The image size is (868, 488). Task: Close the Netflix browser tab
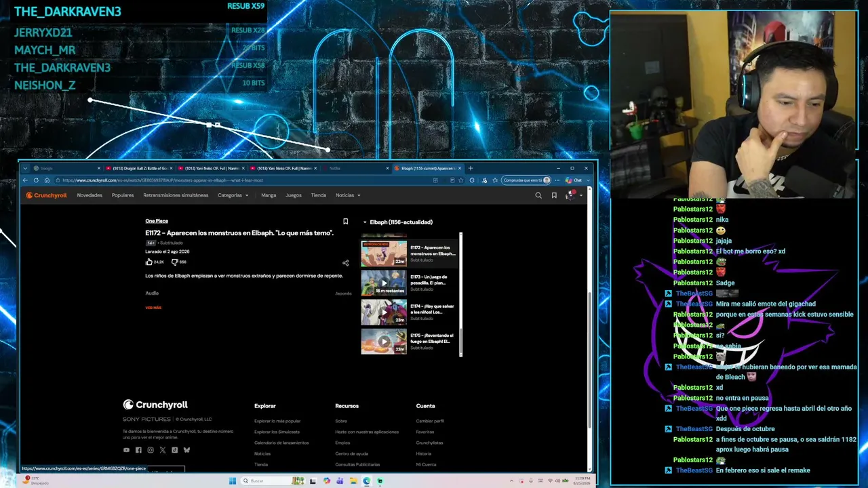pos(388,168)
